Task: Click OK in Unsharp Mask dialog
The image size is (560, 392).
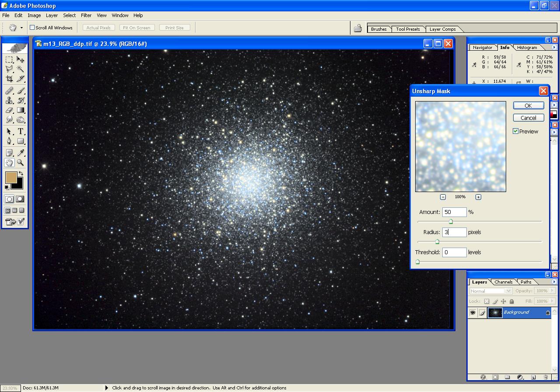Action: tap(528, 105)
